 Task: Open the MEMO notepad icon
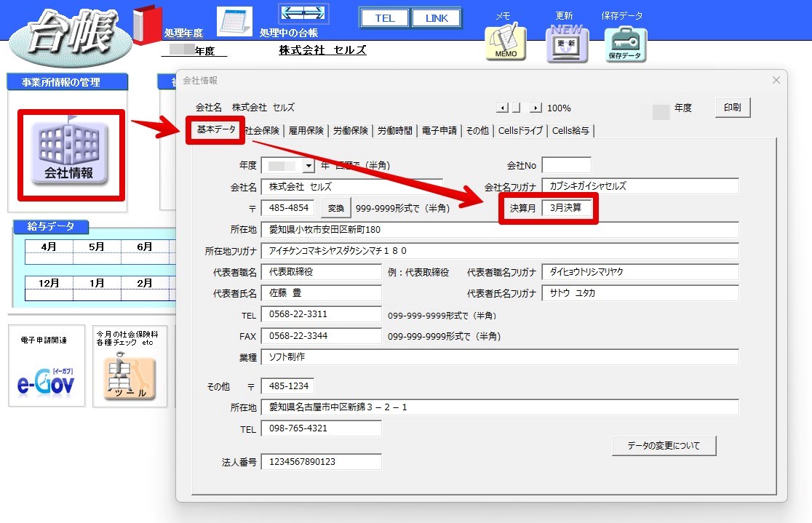point(506,42)
